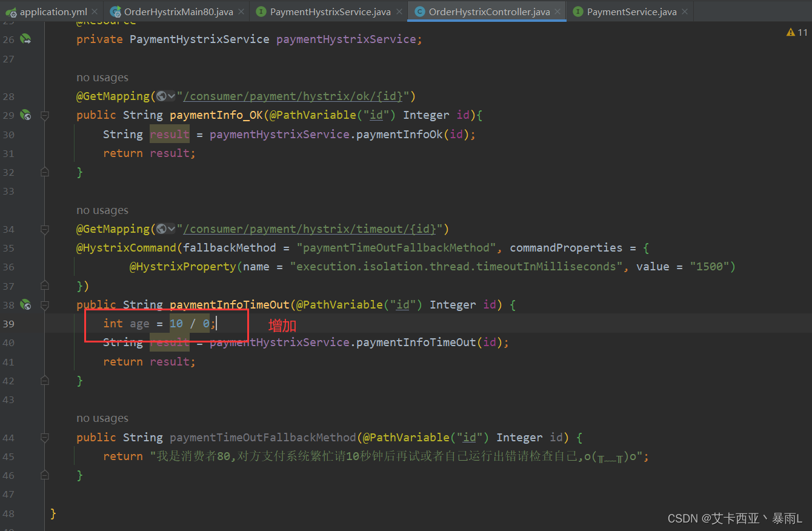Click the fallback message string on line 45
The height and width of the screenshot is (531, 812).
[x=396, y=456]
